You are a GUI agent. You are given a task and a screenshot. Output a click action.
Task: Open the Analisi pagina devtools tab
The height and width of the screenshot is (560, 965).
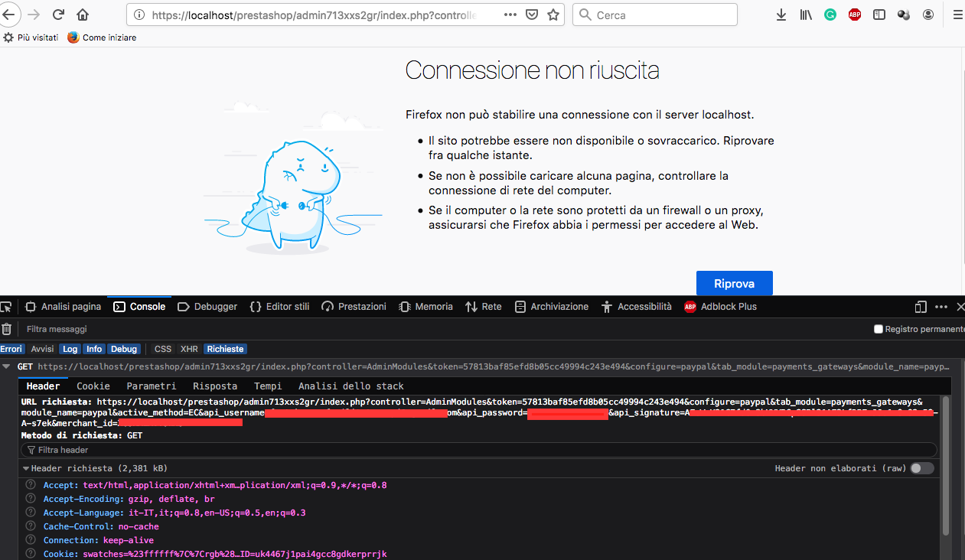pyautogui.click(x=63, y=307)
